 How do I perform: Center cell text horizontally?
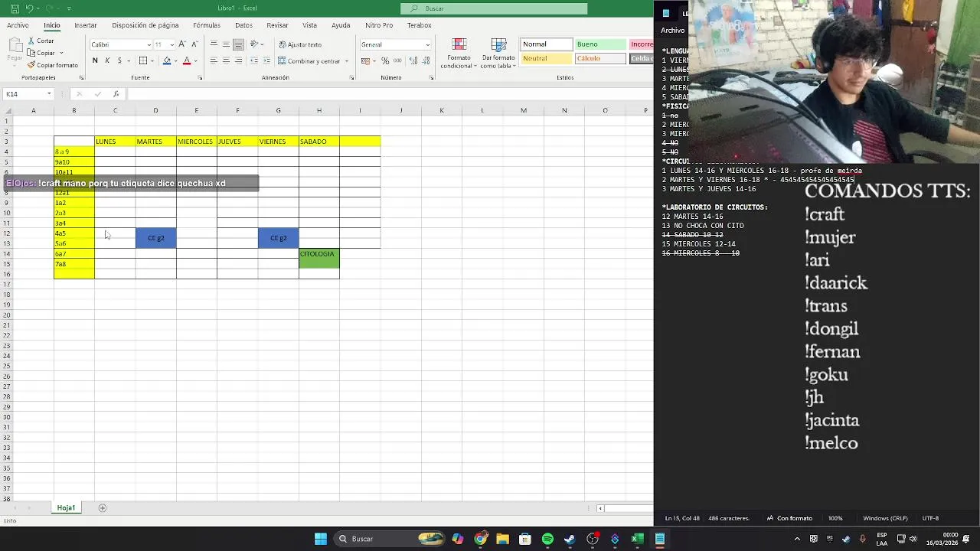click(226, 60)
